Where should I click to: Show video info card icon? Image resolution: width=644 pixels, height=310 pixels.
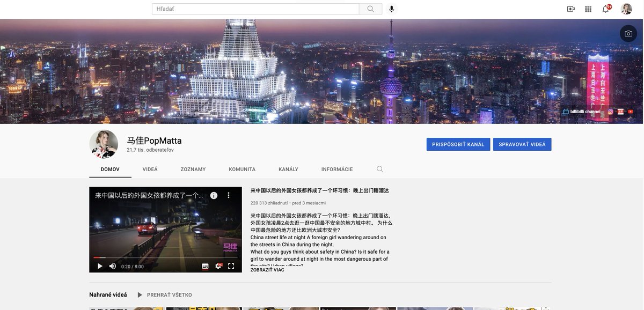click(x=214, y=196)
